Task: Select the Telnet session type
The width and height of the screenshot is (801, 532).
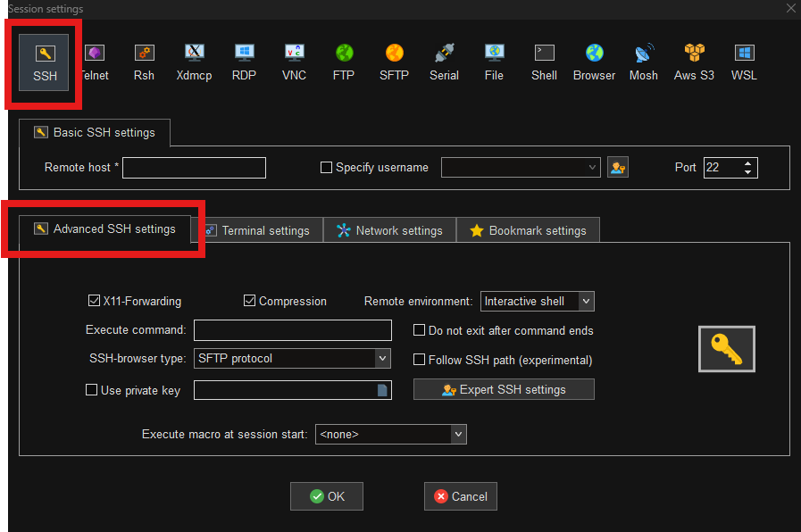Action: pyautogui.click(x=95, y=62)
